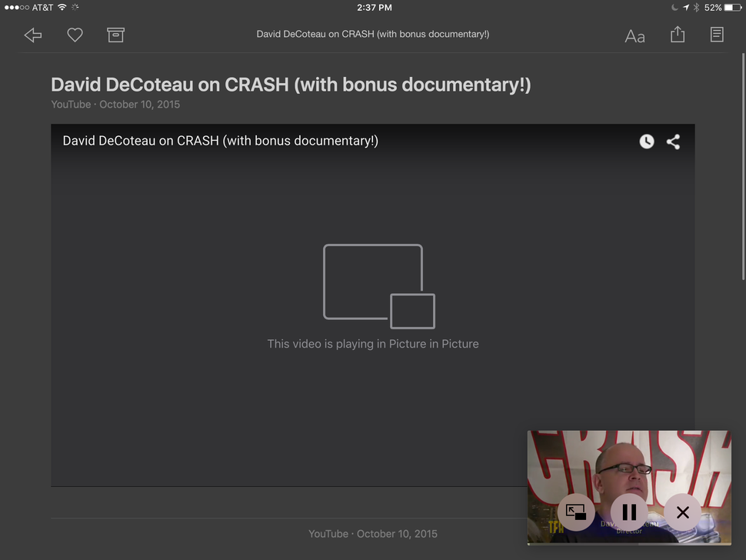Click the YouTube link at the page bottom
Screen dimensions: 746x560
pos(328,533)
